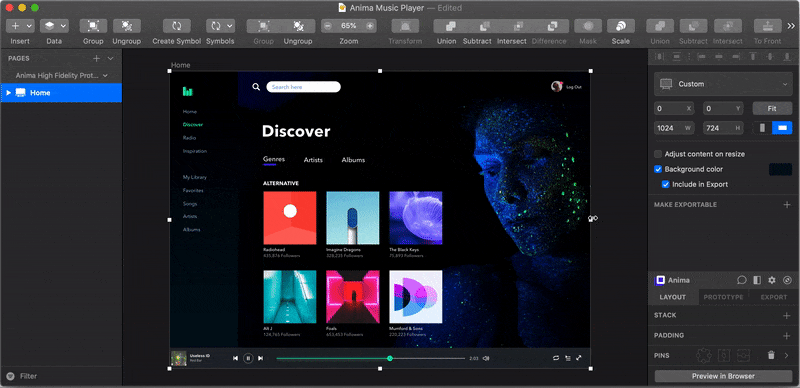This screenshot has width=800, height=388.
Task: Click the To Front toolbar icon
Action: 767,26
